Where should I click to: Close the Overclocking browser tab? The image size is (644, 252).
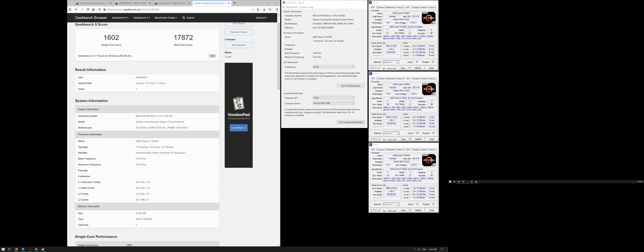[110, 3]
